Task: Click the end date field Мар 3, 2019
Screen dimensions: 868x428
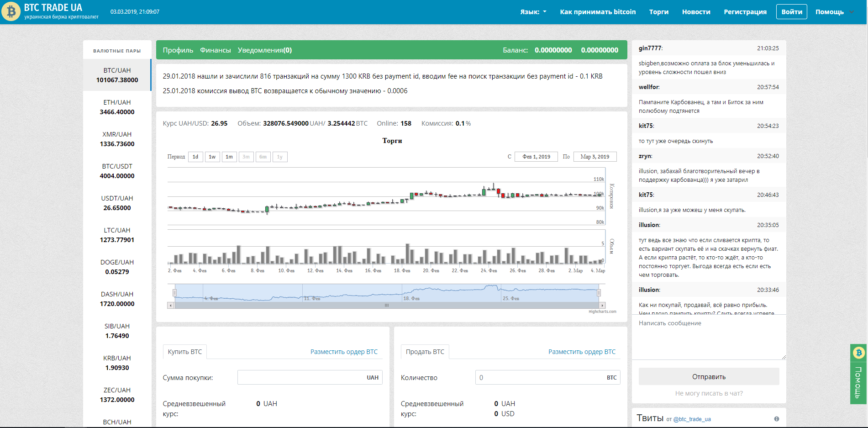Action: 595,157
